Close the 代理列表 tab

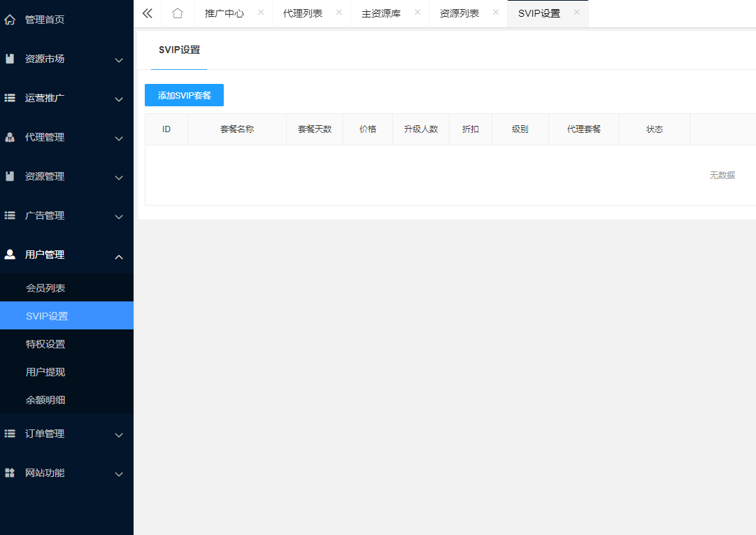tap(339, 13)
